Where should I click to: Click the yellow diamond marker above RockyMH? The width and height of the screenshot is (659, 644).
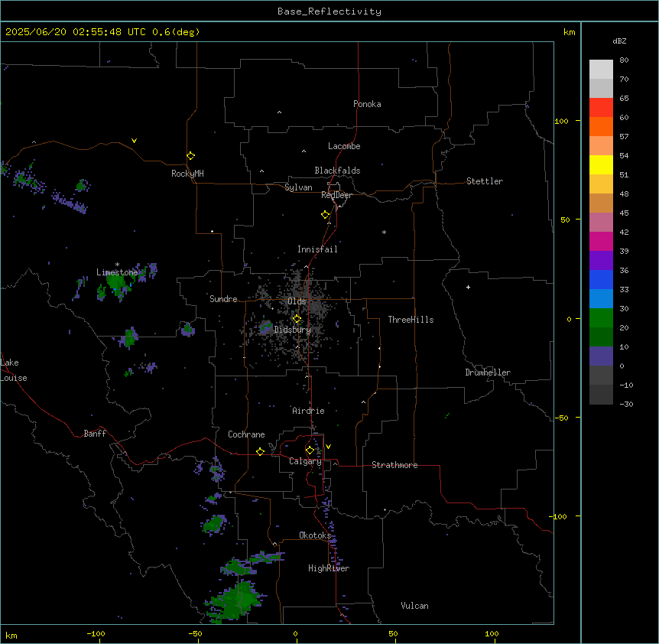pos(191,156)
